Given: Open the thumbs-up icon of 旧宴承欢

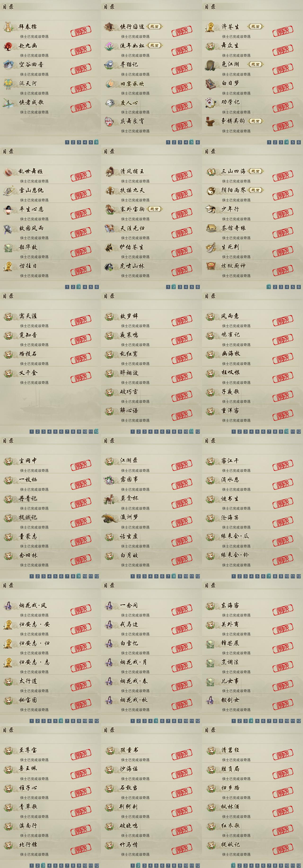Looking at the screenshot, I should [x=110, y=84].
